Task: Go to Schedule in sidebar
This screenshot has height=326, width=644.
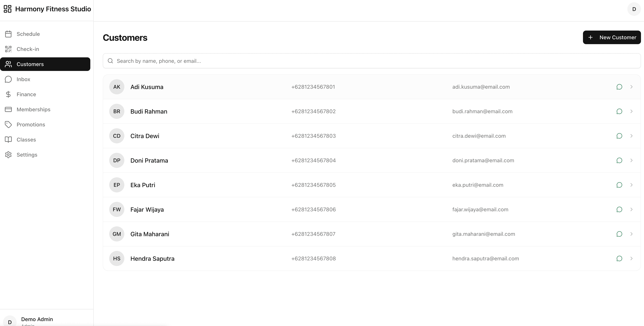Action: [x=28, y=34]
